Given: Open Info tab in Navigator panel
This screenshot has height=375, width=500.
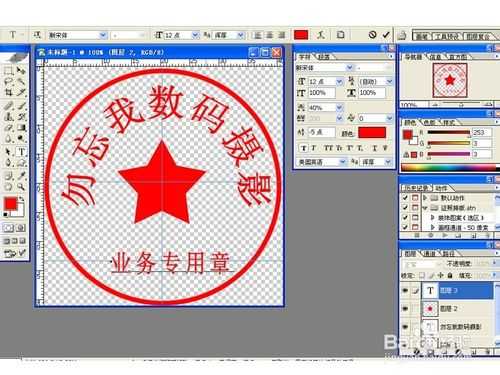Looking at the screenshot, I should click(x=435, y=57).
